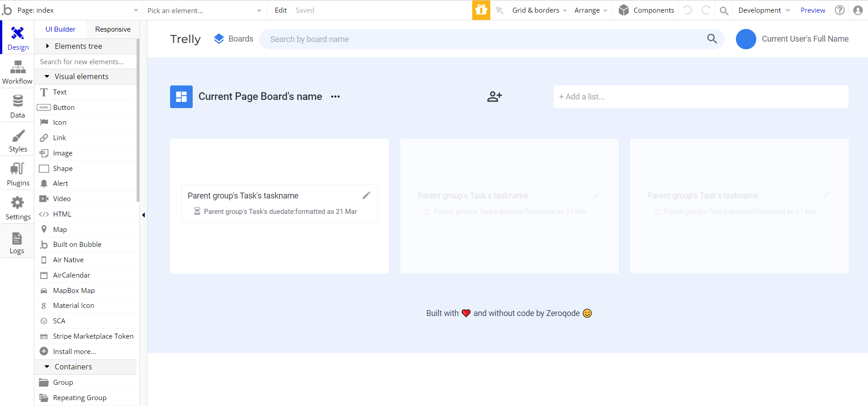Expand the Elements tree section
This screenshot has width=868, height=406.
pyautogui.click(x=85, y=46)
